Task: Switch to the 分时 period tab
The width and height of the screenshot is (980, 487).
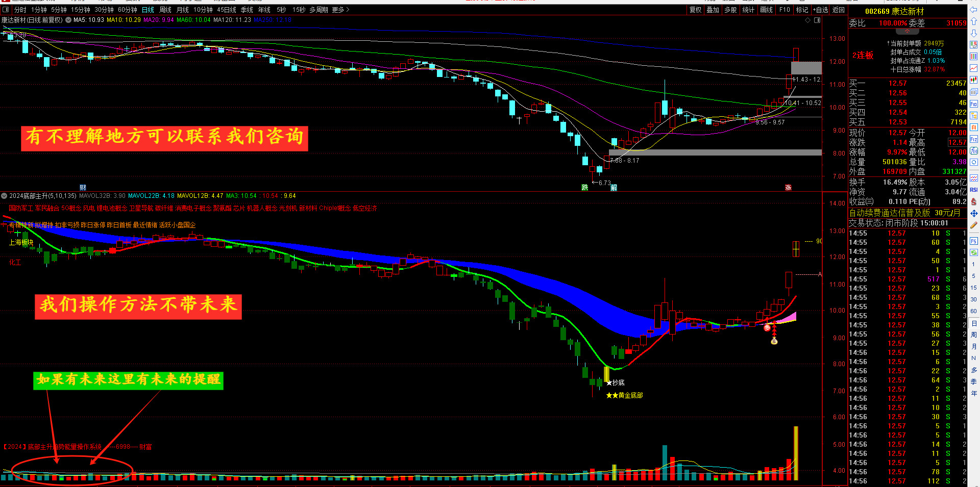Action: (20, 10)
